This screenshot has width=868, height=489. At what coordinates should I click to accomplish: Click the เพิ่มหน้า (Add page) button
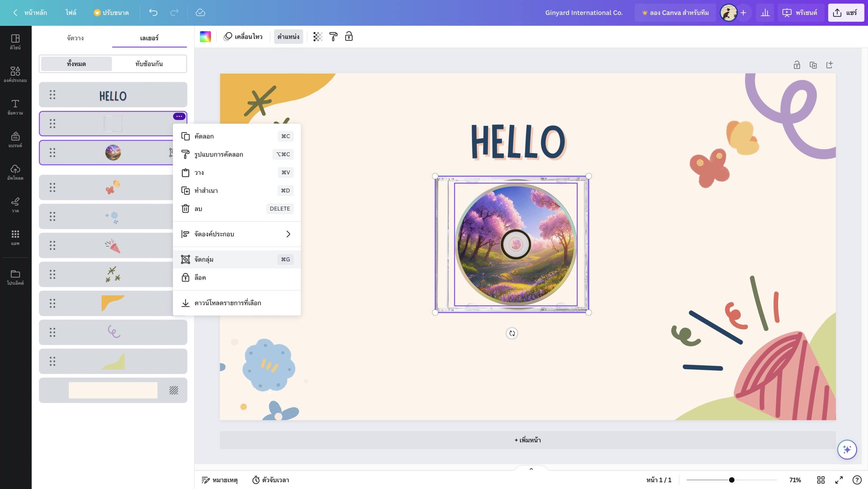click(x=528, y=440)
